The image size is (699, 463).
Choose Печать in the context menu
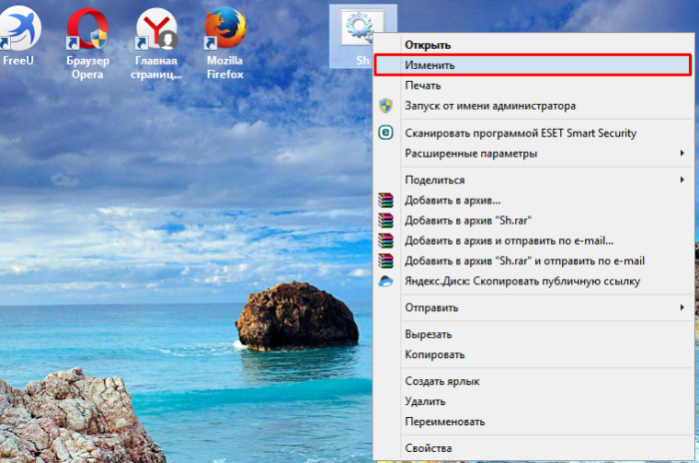point(533,85)
